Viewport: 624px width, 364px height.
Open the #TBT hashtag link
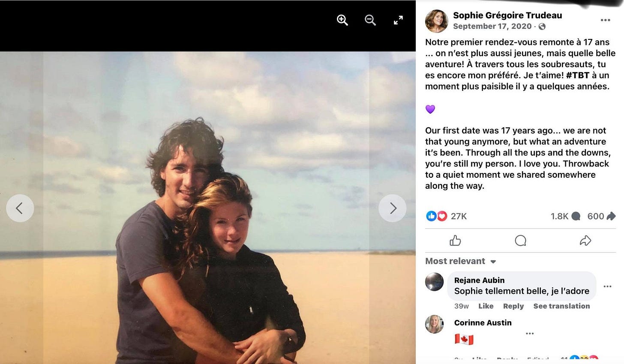point(578,75)
